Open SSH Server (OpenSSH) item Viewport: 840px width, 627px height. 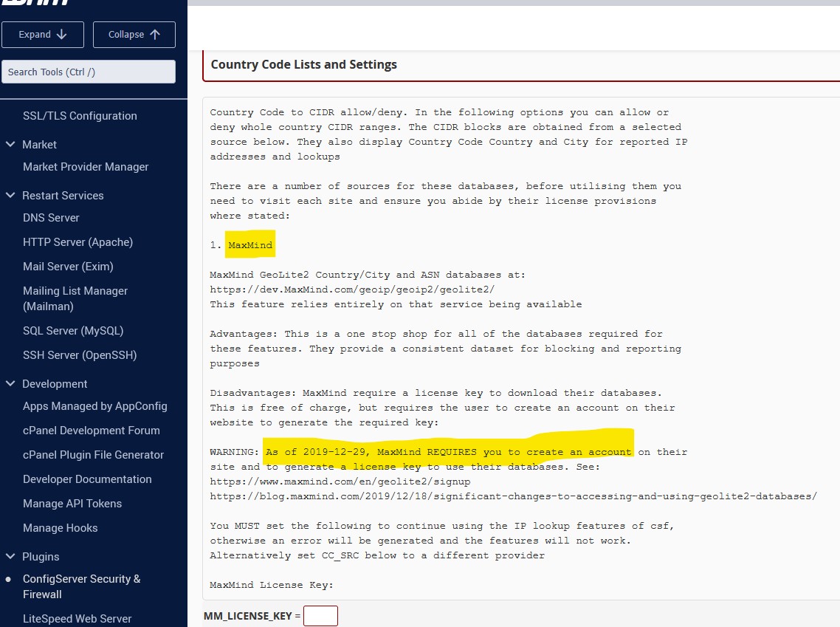(x=80, y=354)
